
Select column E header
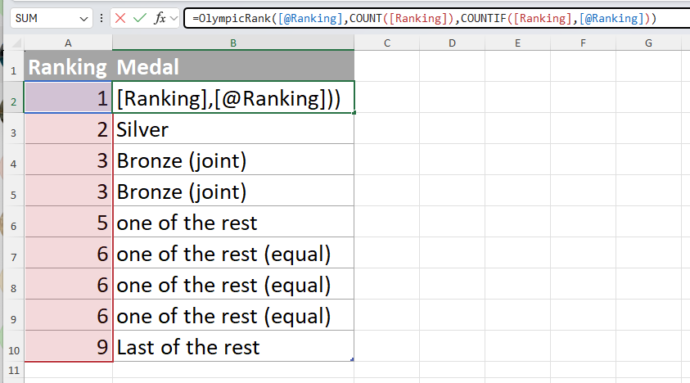[x=518, y=43]
